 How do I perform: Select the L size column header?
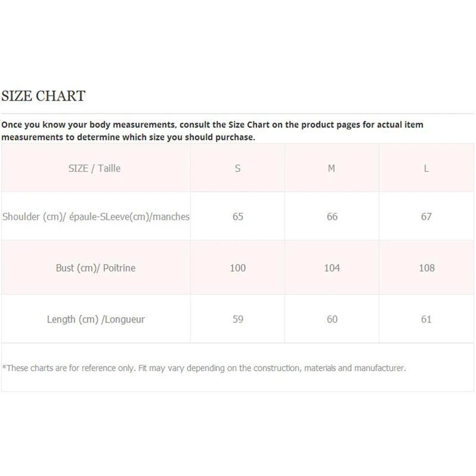coord(426,168)
